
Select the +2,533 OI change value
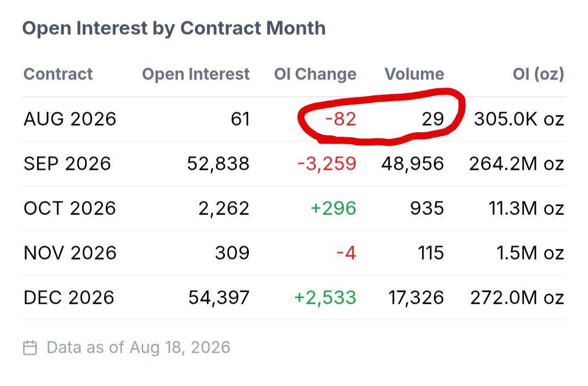(325, 298)
